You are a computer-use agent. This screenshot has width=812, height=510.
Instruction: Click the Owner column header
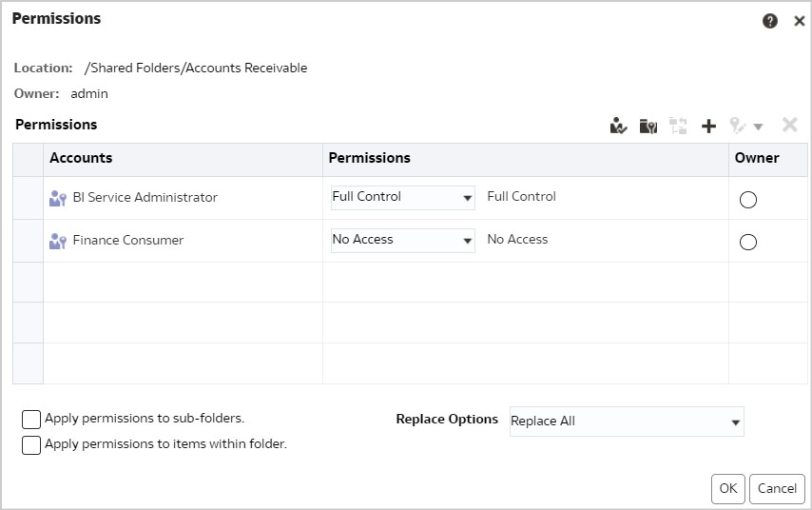coord(768,160)
